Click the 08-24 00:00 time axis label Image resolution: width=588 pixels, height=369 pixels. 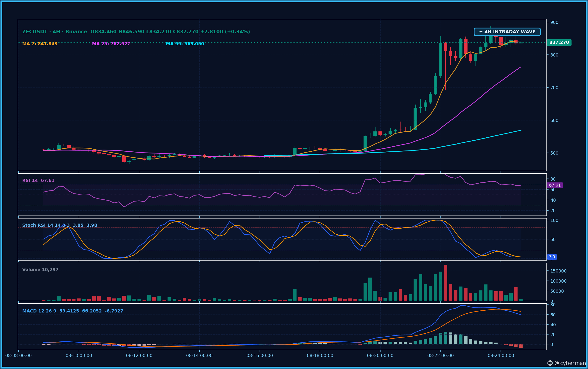point(501,356)
